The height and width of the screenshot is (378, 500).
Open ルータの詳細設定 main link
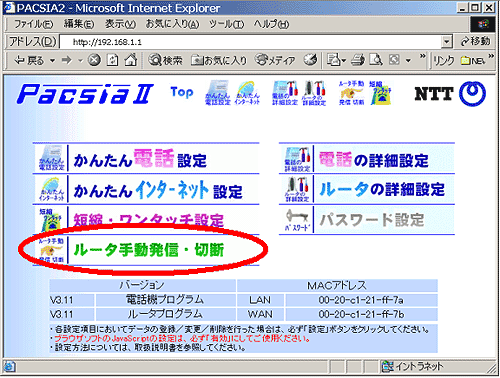click(x=382, y=189)
